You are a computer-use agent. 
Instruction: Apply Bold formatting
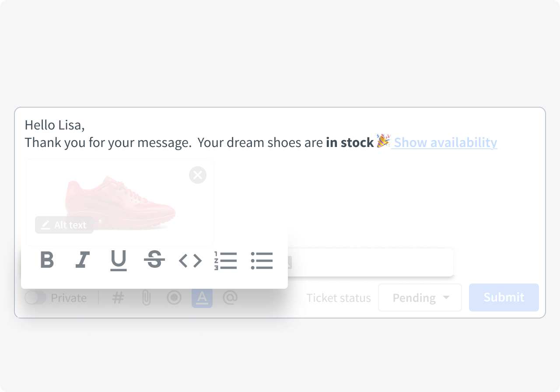(x=47, y=260)
